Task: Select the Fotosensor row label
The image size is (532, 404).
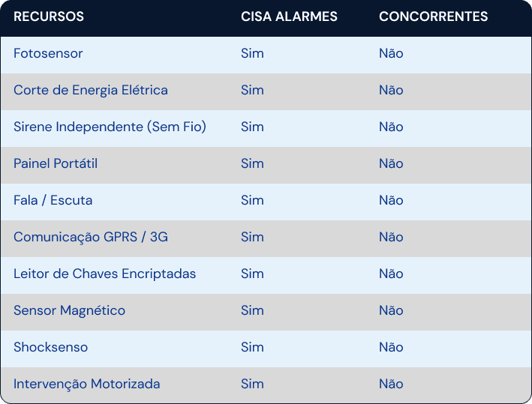Action: [x=48, y=53]
